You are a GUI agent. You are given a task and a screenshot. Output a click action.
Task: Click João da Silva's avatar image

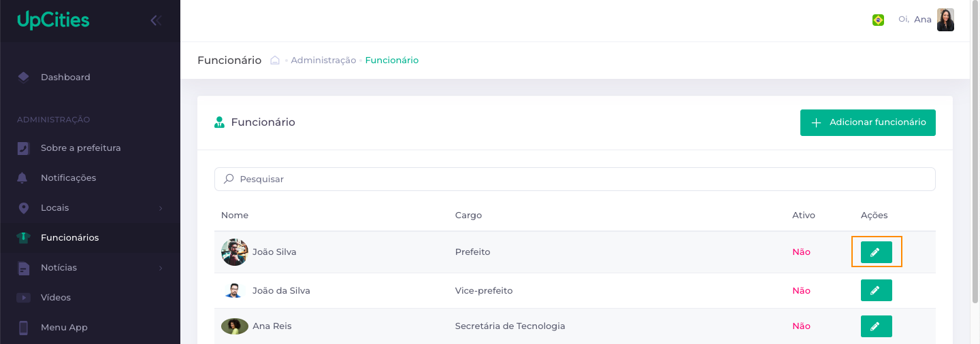(x=233, y=290)
